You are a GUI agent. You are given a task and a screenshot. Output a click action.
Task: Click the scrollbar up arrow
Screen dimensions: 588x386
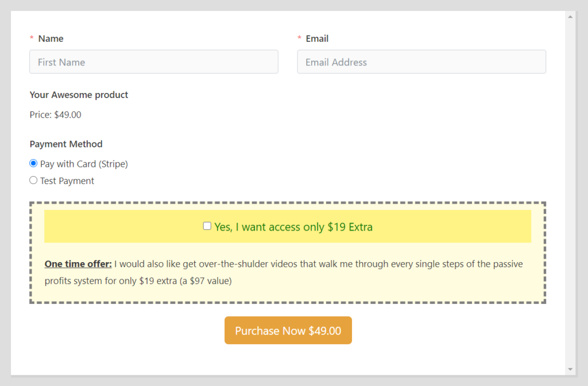(570, 17)
